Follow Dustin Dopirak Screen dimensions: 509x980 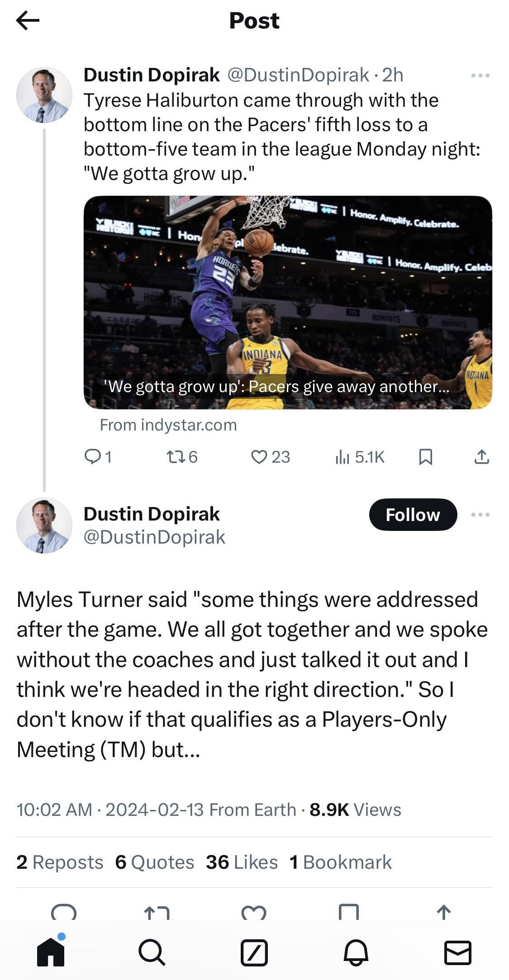413,515
